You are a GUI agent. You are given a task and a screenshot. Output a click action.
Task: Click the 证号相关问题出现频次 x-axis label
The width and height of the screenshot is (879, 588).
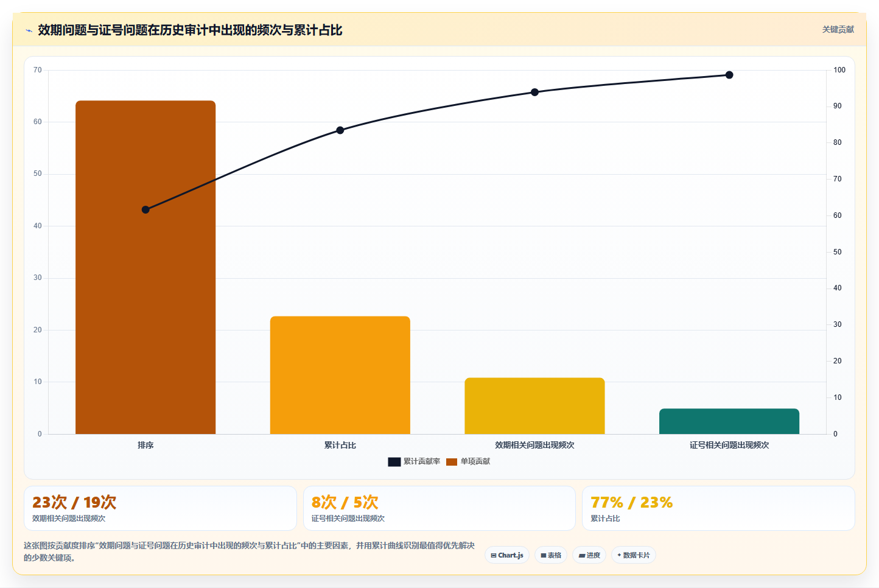point(729,445)
